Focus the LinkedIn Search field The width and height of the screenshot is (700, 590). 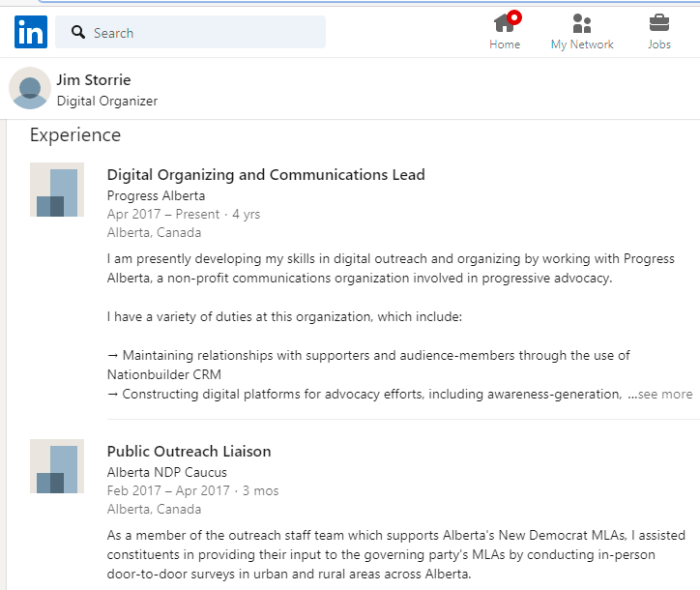[190, 32]
